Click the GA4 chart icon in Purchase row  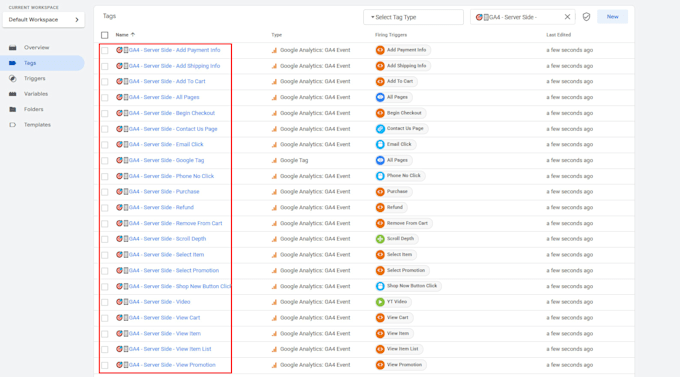pyautogui.click(x=274, y=192)
